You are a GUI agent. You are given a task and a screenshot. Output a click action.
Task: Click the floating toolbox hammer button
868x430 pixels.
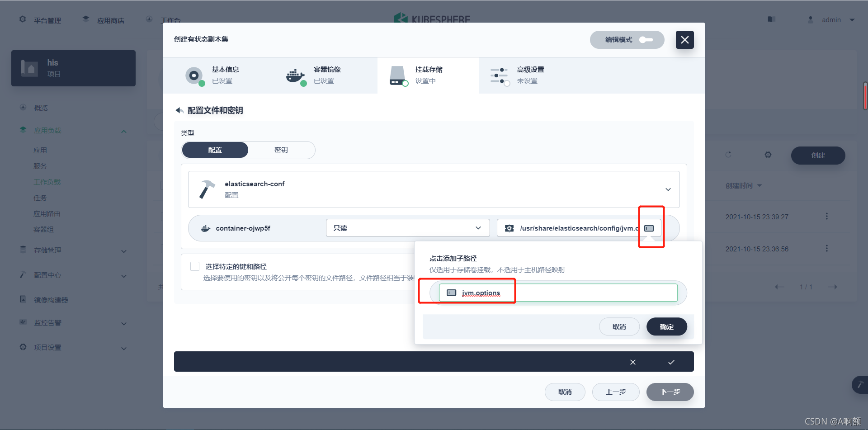click(860, 384)
